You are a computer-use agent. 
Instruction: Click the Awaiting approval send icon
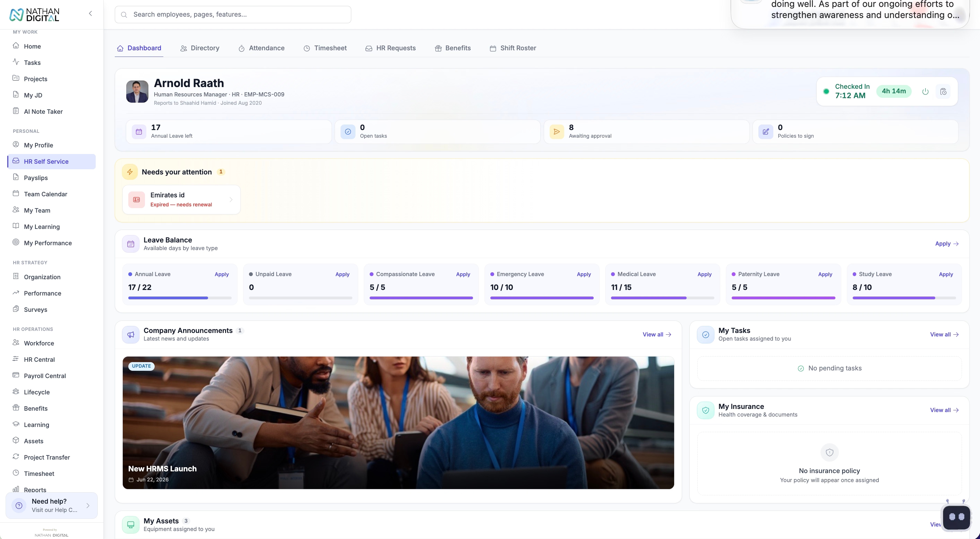557,131
